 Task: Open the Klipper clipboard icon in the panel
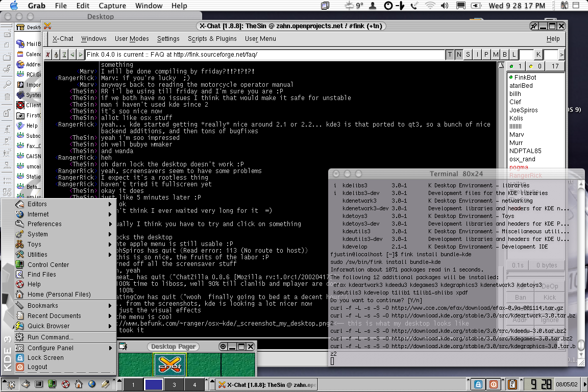click(x=512, y=384)
